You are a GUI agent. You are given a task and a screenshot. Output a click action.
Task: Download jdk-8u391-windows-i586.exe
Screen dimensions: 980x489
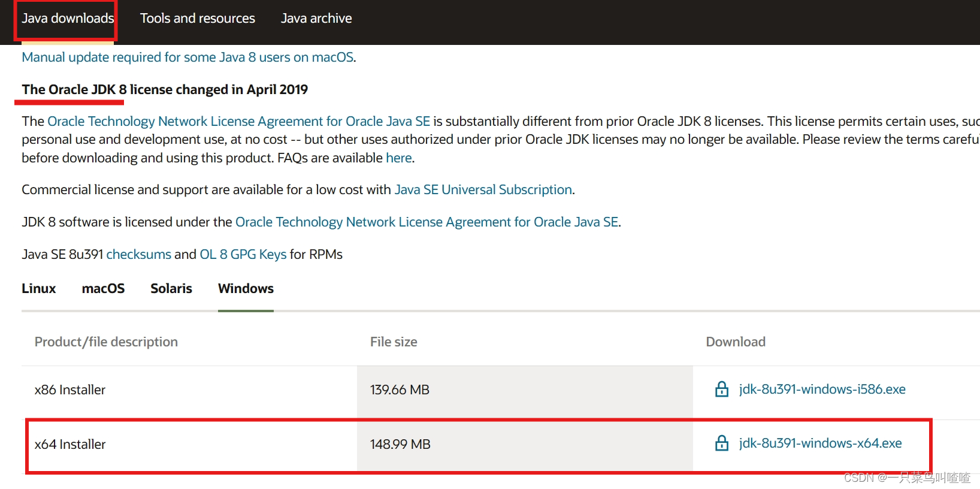[x=822, y=389]
